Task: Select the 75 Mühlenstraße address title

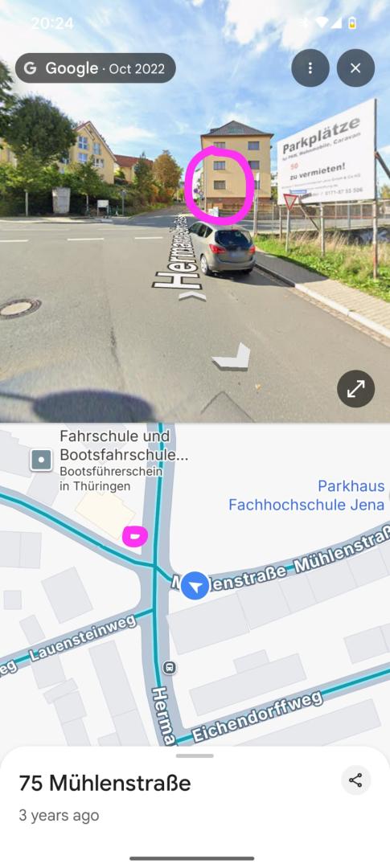Action: point(105,783)
